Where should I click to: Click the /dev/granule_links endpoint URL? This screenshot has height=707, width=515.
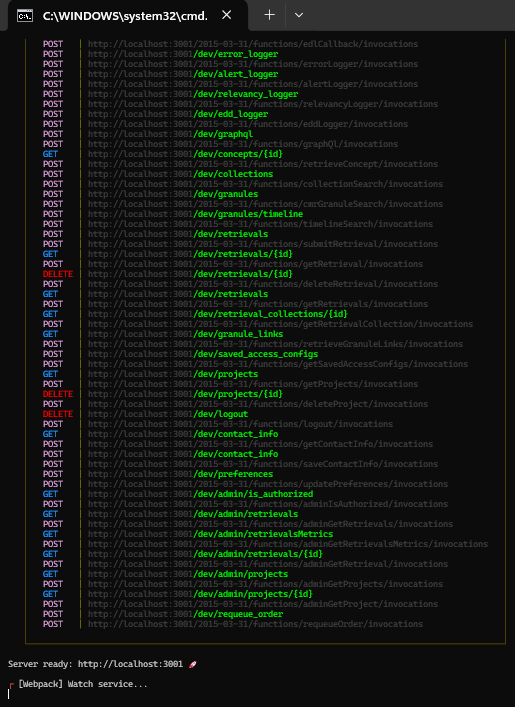(x=185, y=334)
